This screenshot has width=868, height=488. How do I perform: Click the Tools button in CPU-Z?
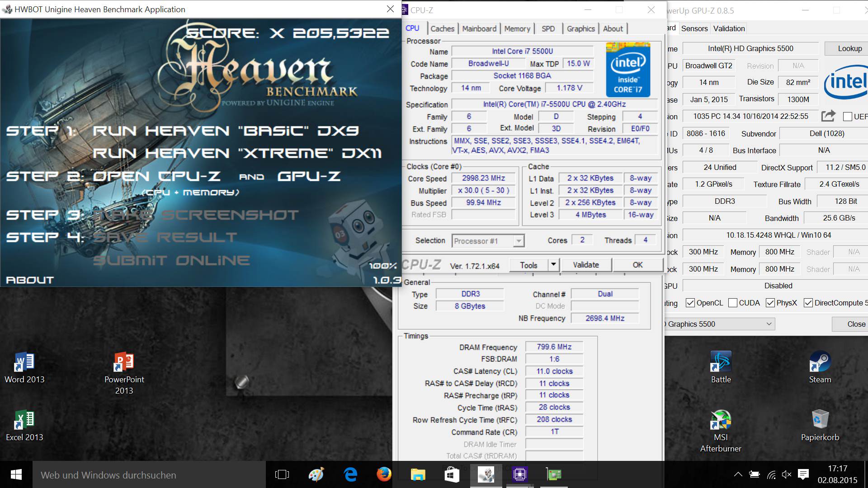click(x=528, y=265)
